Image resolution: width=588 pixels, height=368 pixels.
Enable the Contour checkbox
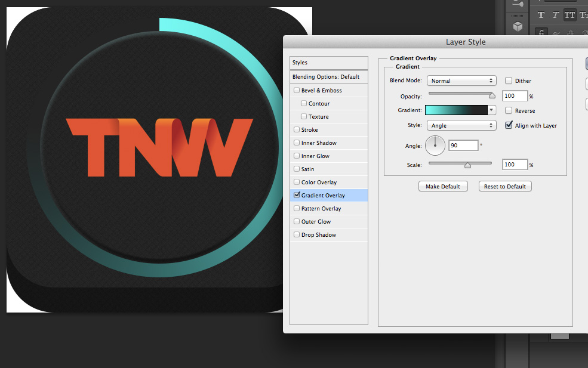coord(304,103)
